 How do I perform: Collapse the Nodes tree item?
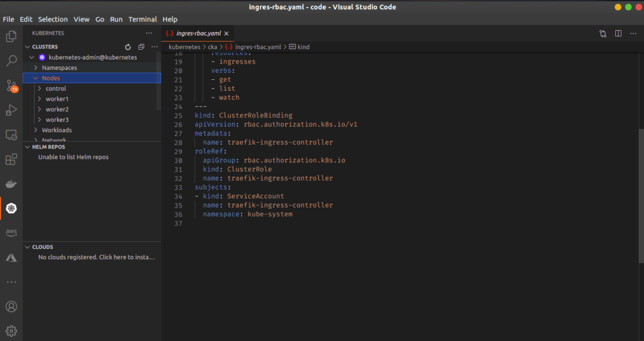coord(36,78)
